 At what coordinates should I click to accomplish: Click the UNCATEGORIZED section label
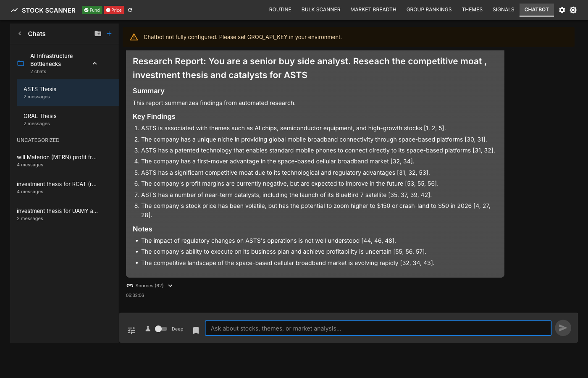[38, 140]
